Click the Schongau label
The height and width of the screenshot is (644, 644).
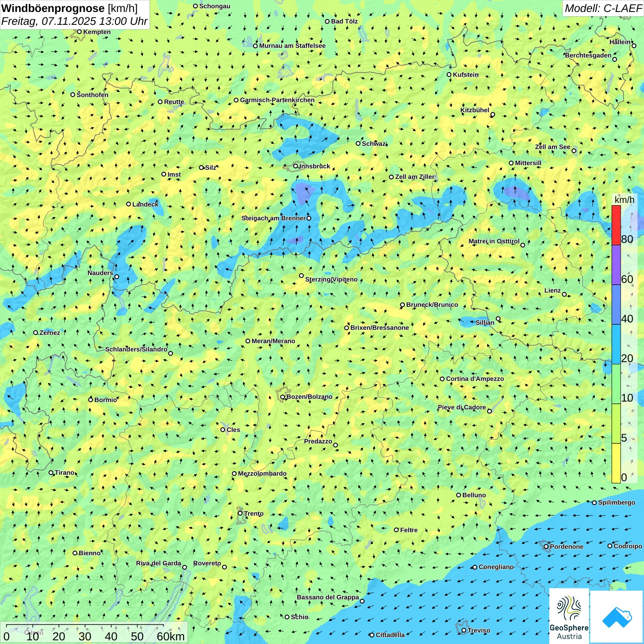214,6
